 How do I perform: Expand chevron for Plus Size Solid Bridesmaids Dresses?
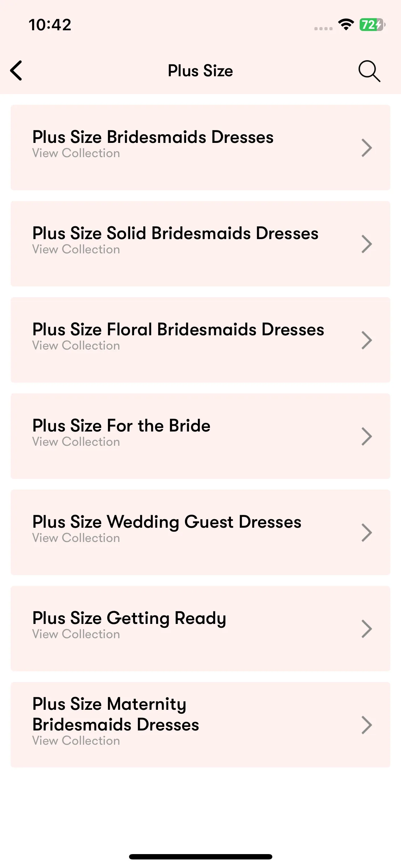tap(366, 244)
